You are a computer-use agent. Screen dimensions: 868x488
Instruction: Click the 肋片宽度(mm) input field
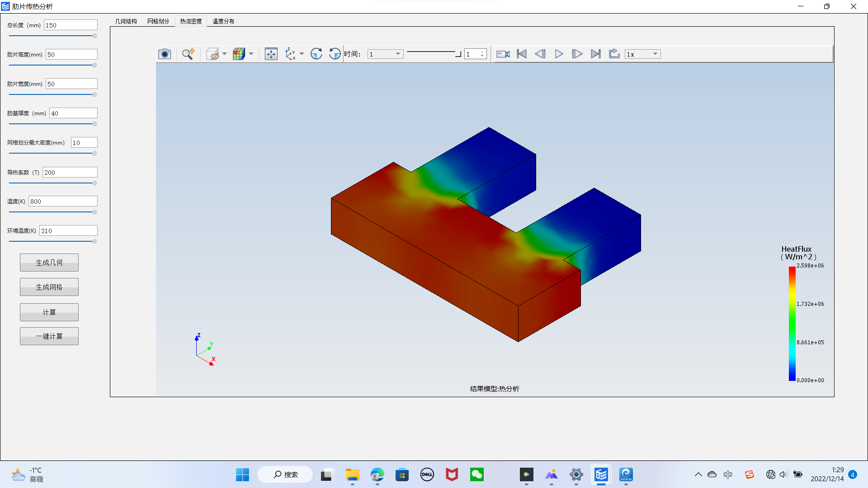pos(71,84)
